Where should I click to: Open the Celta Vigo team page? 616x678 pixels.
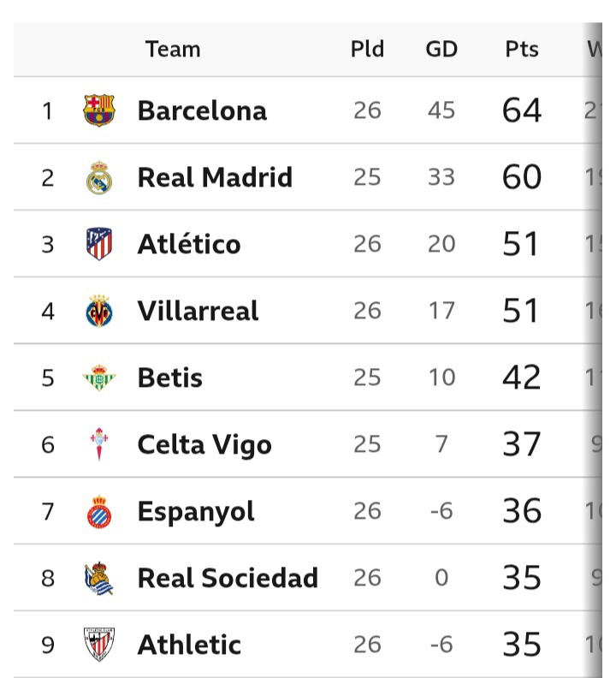[204, 444]
